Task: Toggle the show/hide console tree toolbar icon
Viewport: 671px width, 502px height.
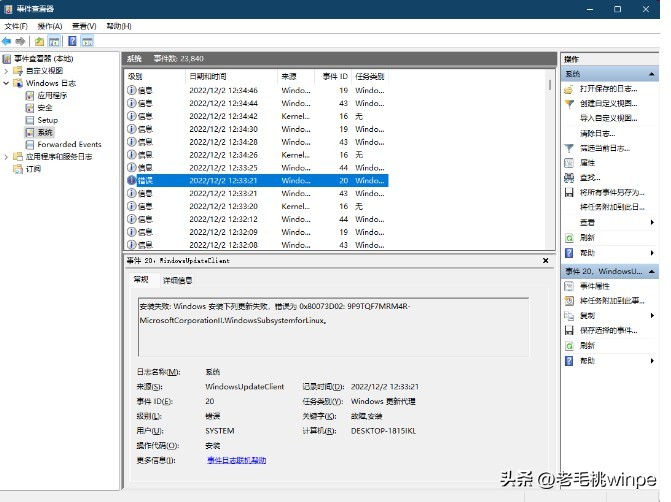Action: [54, 42]
